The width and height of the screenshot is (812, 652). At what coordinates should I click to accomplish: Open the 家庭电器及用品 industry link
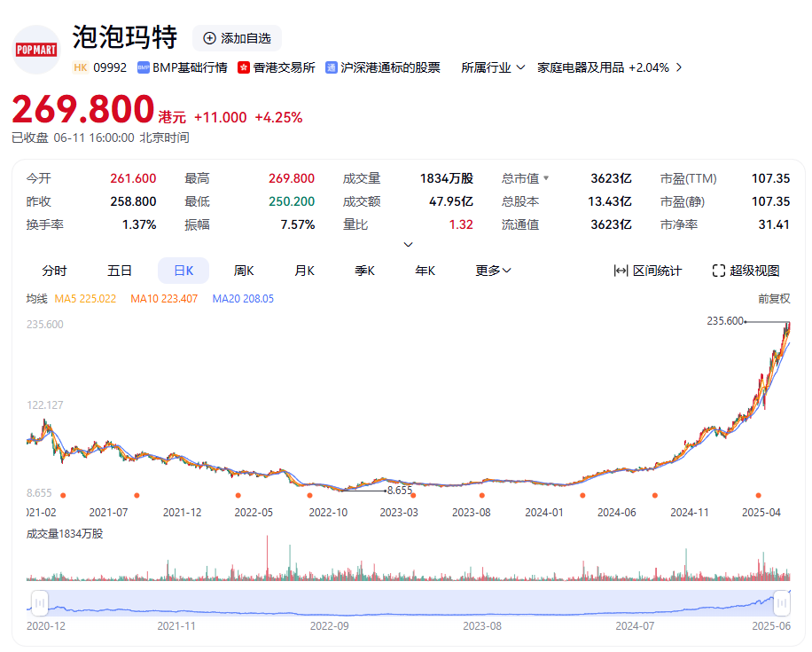coord(581,67)
